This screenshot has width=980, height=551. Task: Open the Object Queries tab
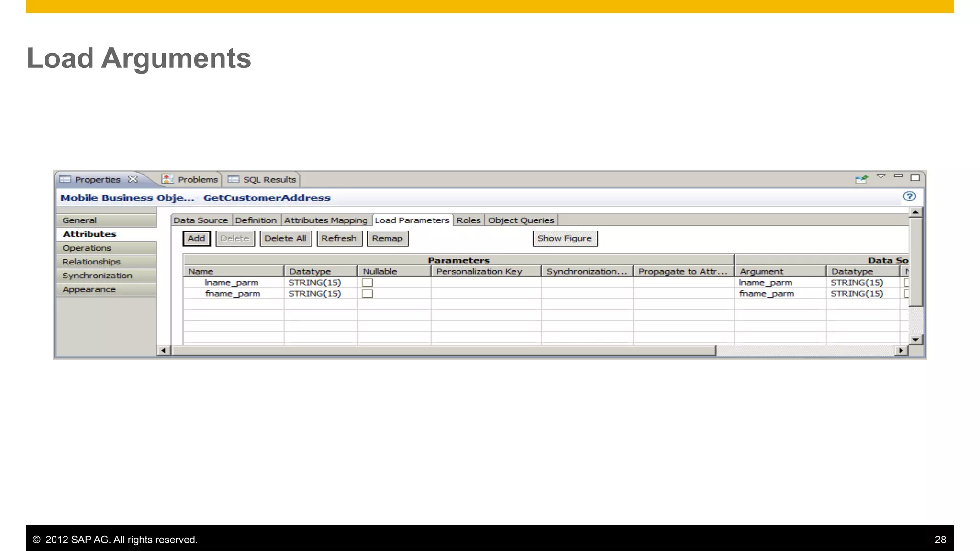(x=521, y=220)
